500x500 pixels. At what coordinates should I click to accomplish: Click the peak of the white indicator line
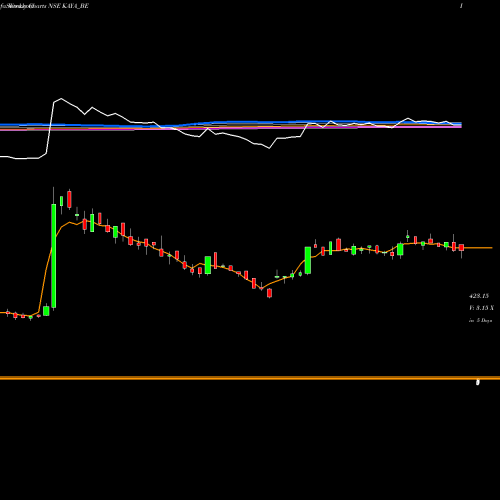pyautogui.click(x=61, y=99)
